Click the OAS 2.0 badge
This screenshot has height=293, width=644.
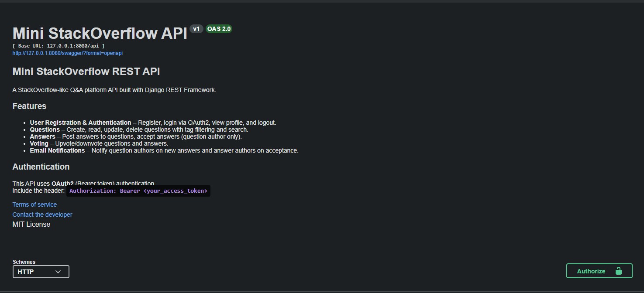(x=219, y=29)
